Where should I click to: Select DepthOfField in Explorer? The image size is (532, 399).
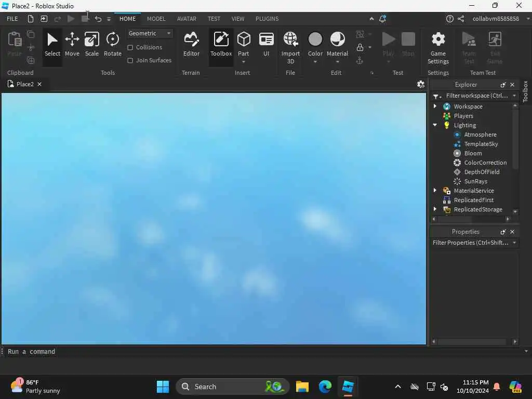coord(482,171)
